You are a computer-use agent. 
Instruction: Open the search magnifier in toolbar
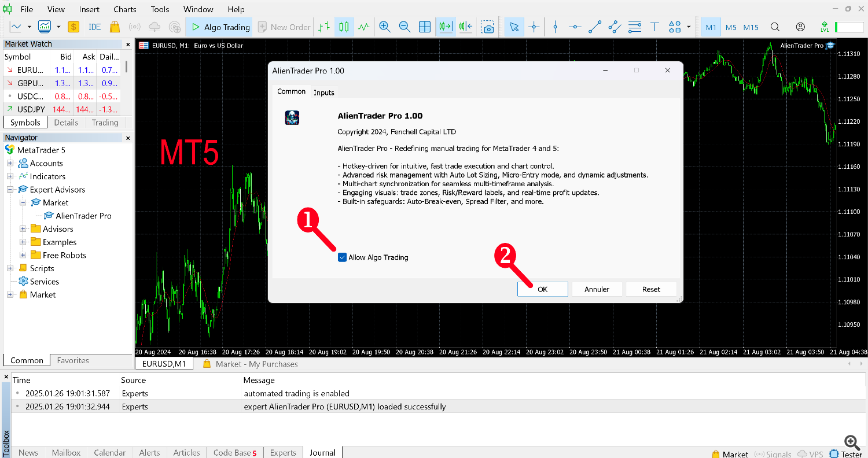[775, 27]
